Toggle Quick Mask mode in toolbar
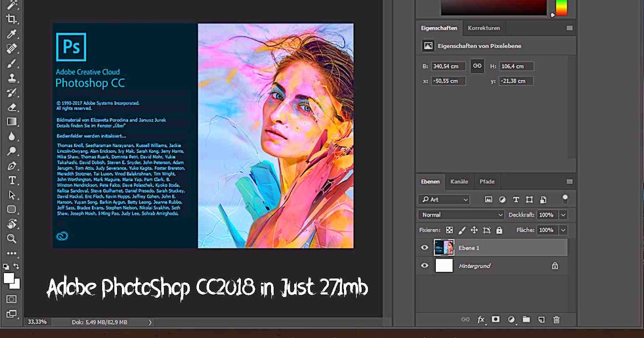This screenshot has width=644, height=338. (x=12, y=299)
